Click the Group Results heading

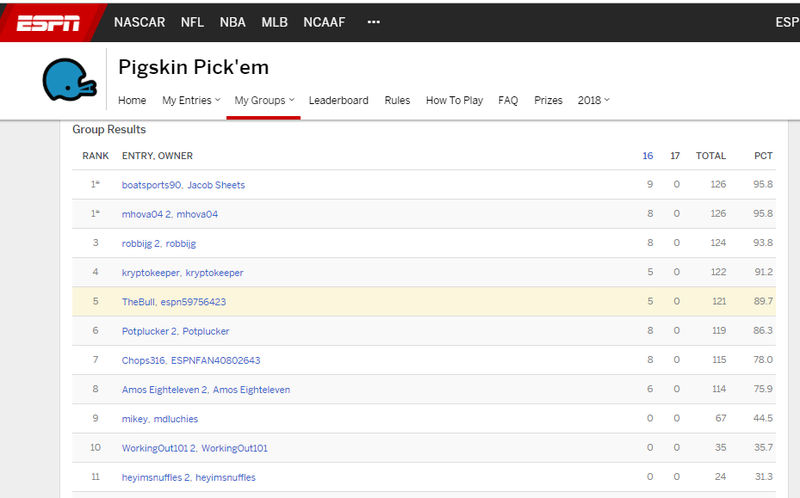tap(109, 130)
